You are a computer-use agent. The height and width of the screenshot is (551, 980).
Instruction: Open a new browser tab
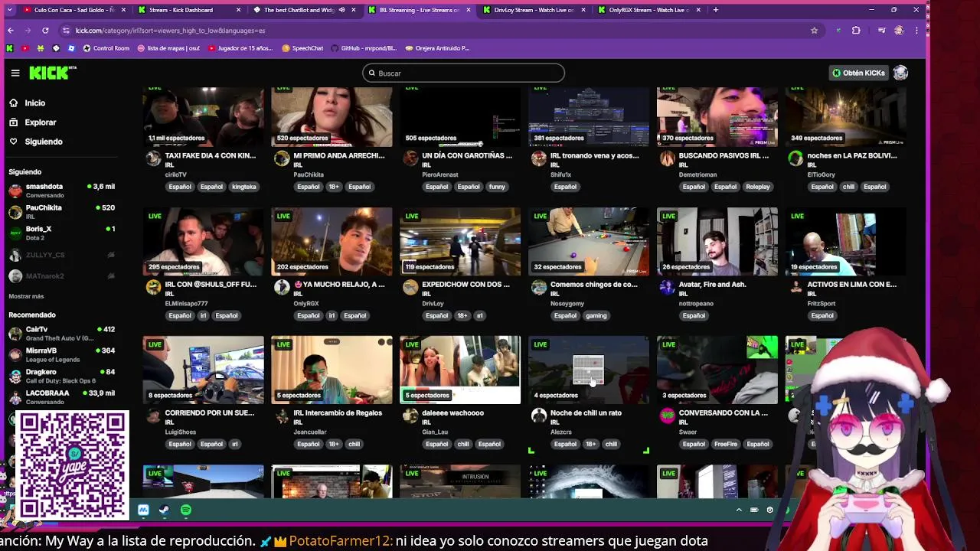point(716,10)
